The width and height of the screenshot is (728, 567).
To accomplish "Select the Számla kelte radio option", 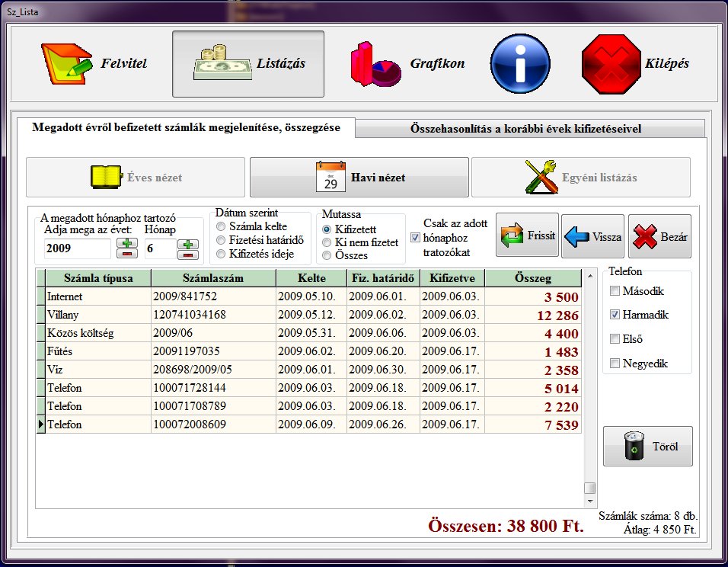I will click(x=222, y=226).
